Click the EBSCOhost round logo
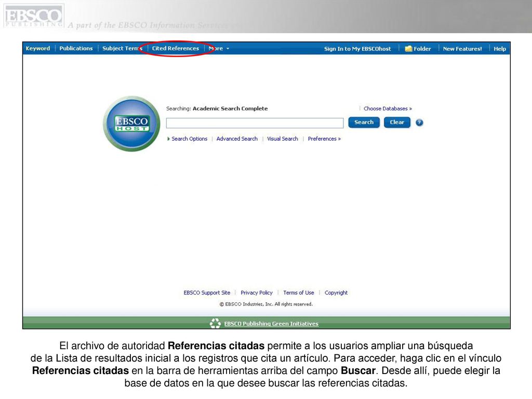The height and width of the screenshot is (399, 532). click(131, 124)
